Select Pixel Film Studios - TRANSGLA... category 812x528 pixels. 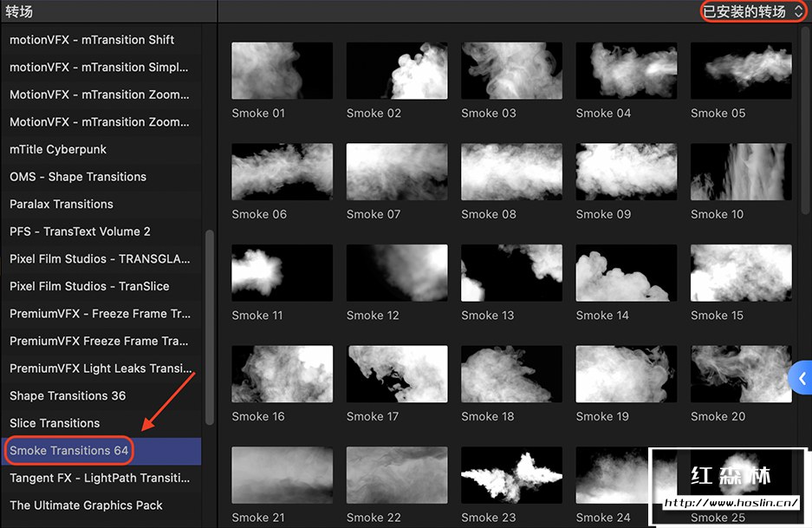[x=101, y=259]
